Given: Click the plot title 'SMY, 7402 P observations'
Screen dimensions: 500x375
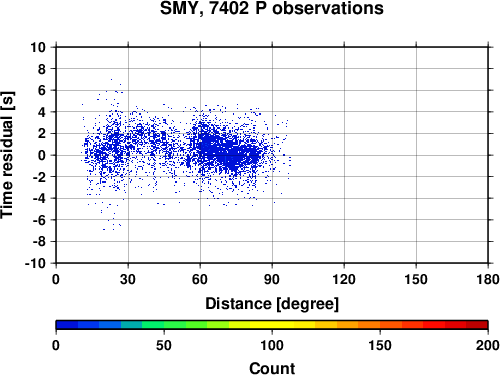Looking at the screenshot, I should (272, 9).
